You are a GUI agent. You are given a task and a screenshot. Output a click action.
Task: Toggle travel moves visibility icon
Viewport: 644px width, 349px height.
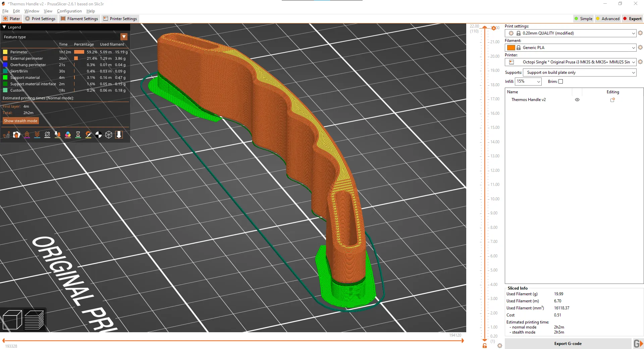pos(6,135)
